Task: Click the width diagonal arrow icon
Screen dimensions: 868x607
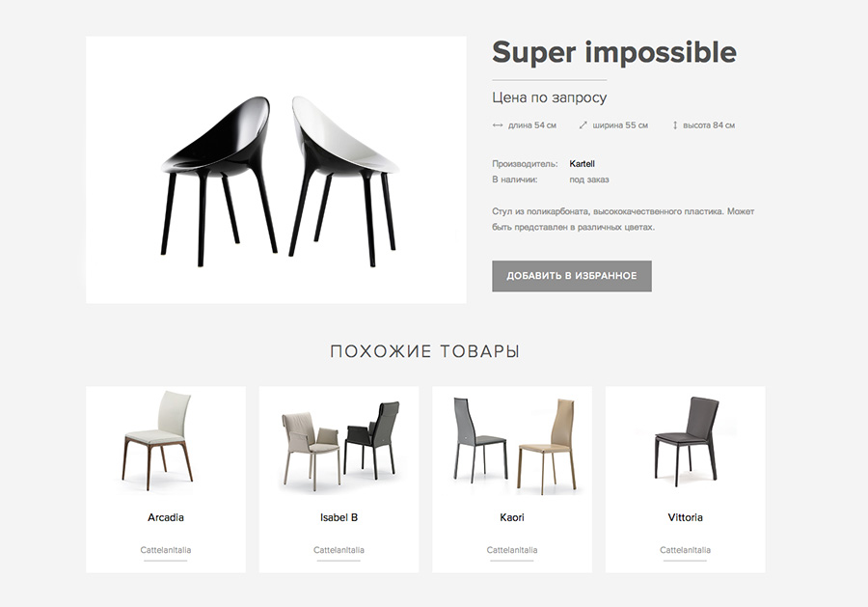Action: pyautogui.click(x=583, y=125)
